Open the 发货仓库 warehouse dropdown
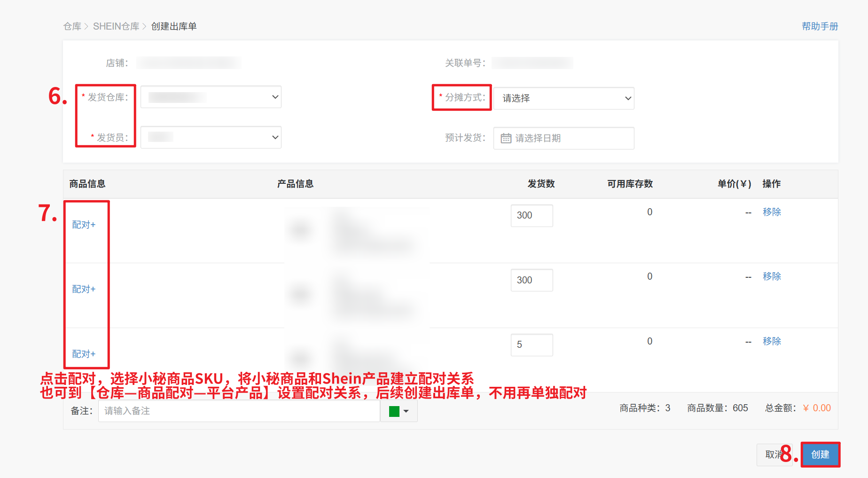 click(211, 97)
